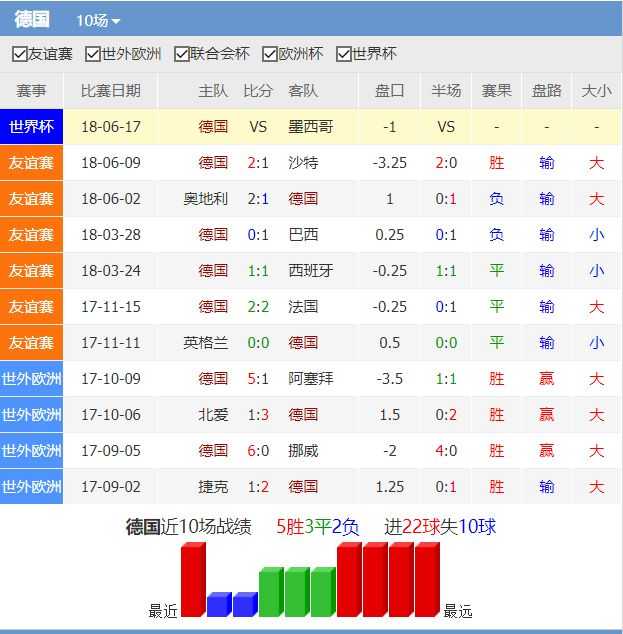Disable the 欧洲杯 filter checkbox
623x634 pixels.
tap(270, 54)
